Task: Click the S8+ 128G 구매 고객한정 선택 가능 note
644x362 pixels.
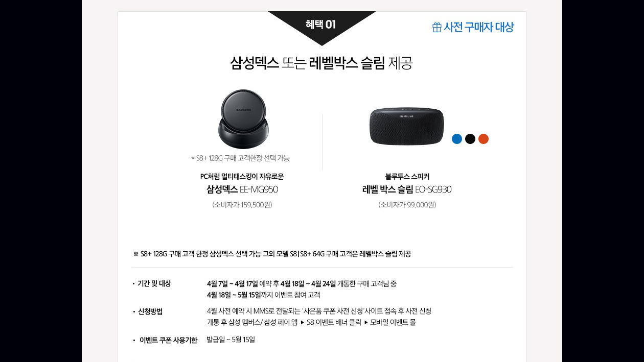Action: coord(240,158)
